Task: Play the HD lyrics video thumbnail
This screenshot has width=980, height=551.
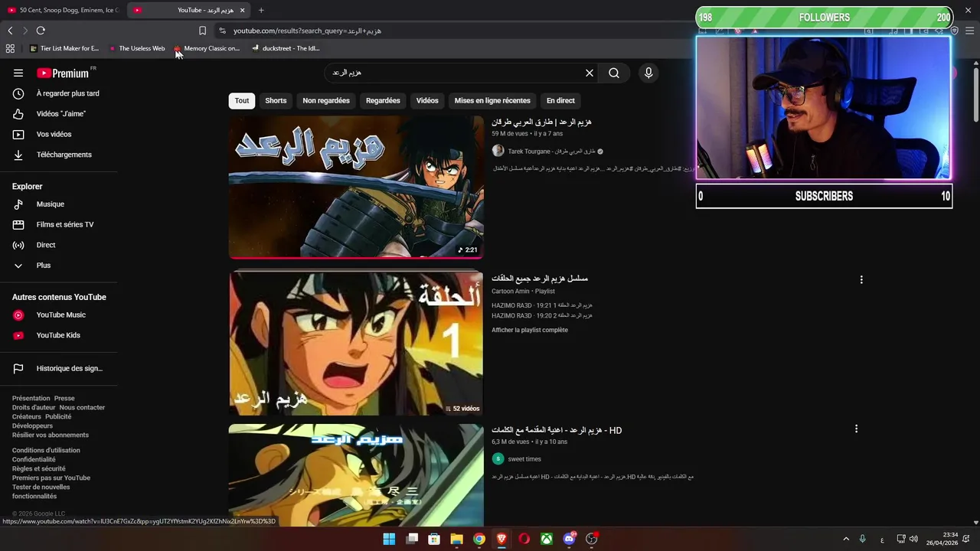Action: [356, 474]
